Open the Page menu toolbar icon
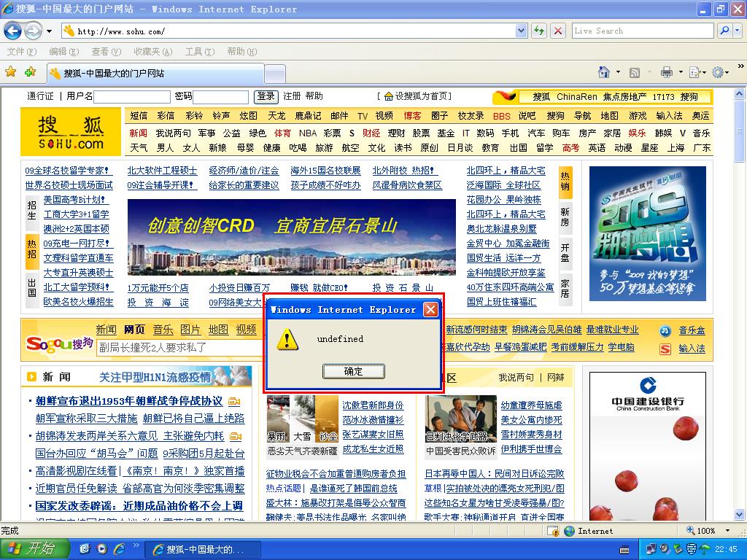Viewport: 747px width, 560px height. click(x=697, y=72)
